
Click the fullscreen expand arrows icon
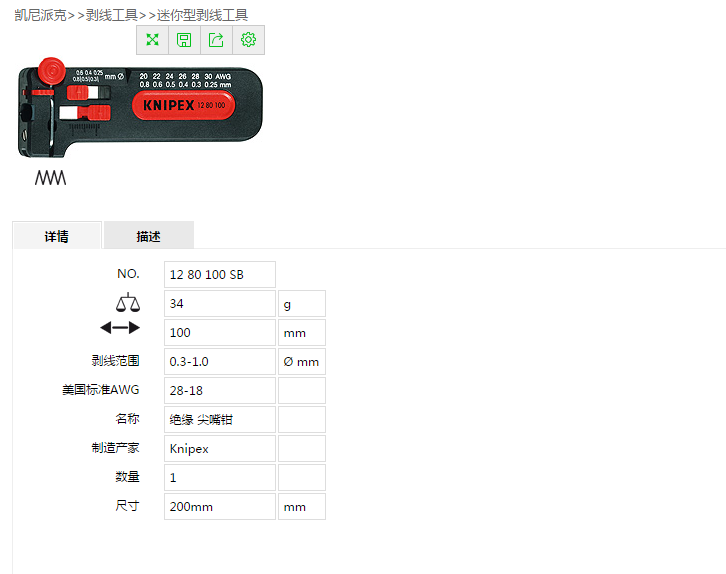tap(152, 40)
